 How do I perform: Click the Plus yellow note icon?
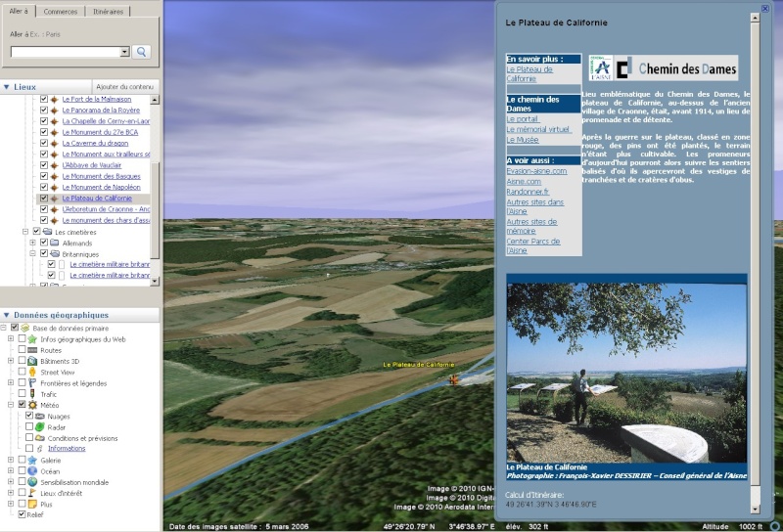[x=32, y=504]
